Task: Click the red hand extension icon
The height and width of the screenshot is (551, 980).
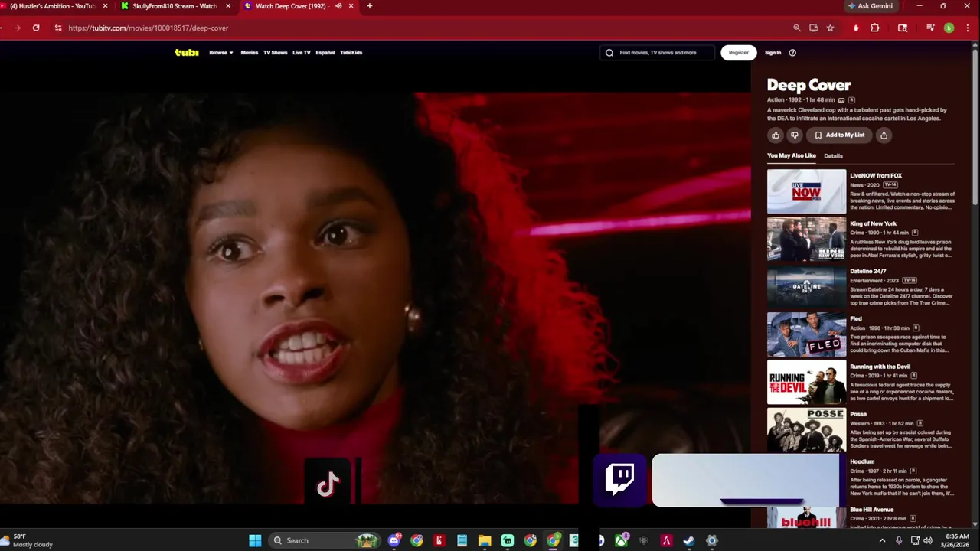Action: 856,28
